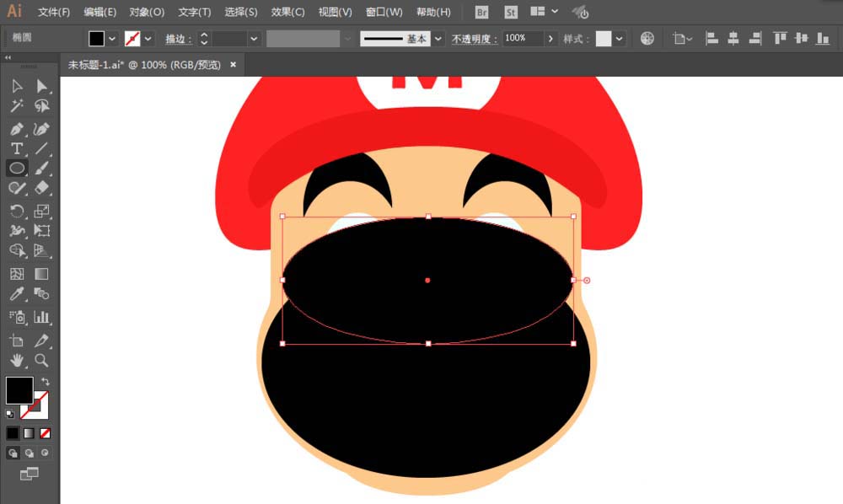Select the Ellipse tool
Screen dimensions: 843x504
point(17,169)
